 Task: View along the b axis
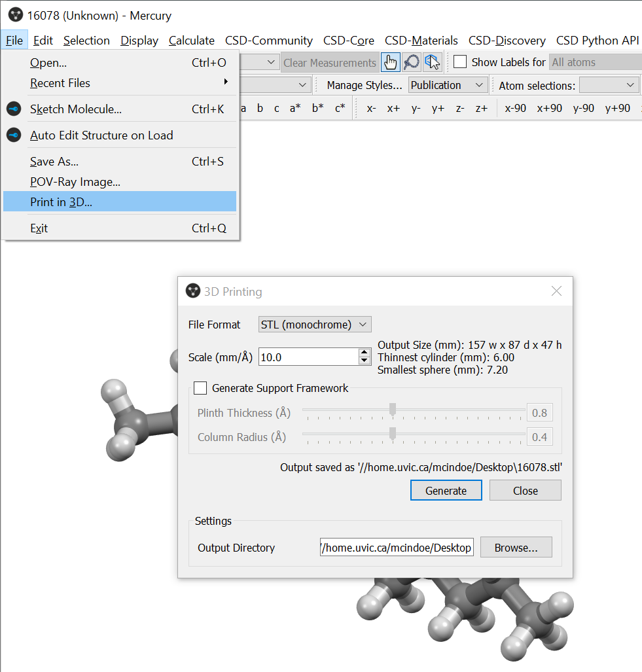point(260,108)
